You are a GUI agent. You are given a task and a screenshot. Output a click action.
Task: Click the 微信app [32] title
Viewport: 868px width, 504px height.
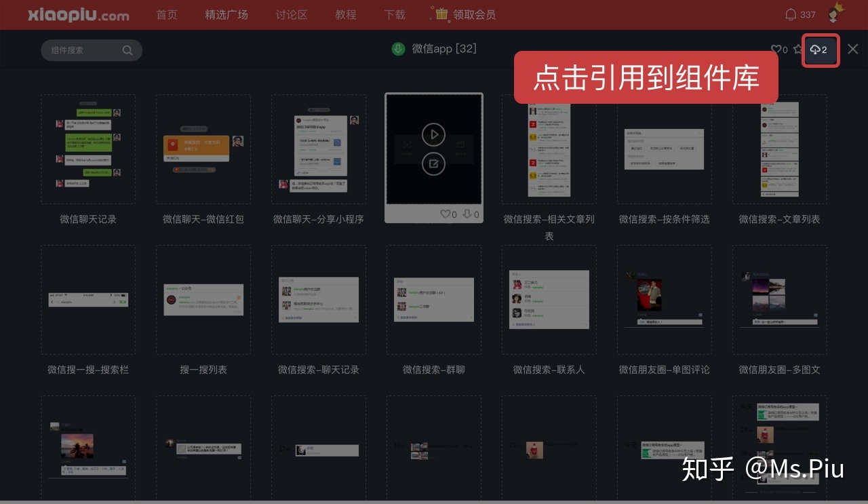[444, 49]
